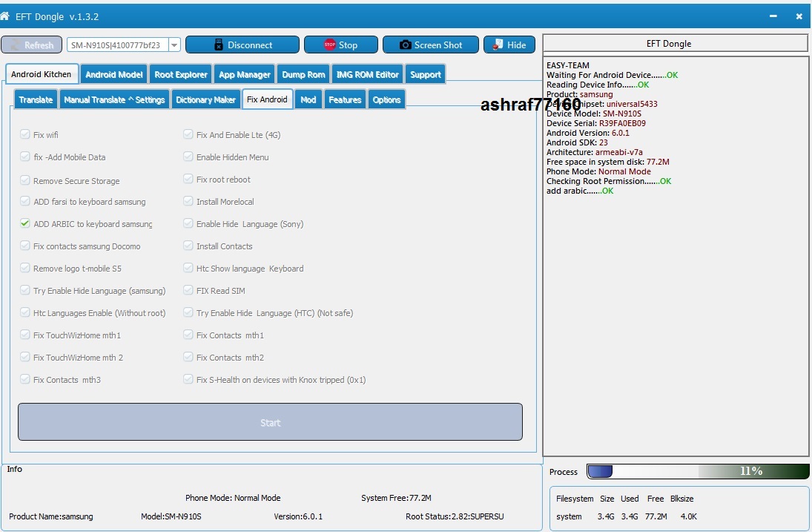
Task: Toggle Fix S-Health Knox tripped checkbox
Action: pyautogui.click(x=188, y=379)
